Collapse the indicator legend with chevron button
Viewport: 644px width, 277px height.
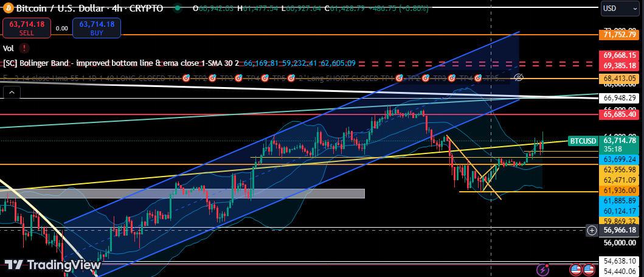click(12, 93)
